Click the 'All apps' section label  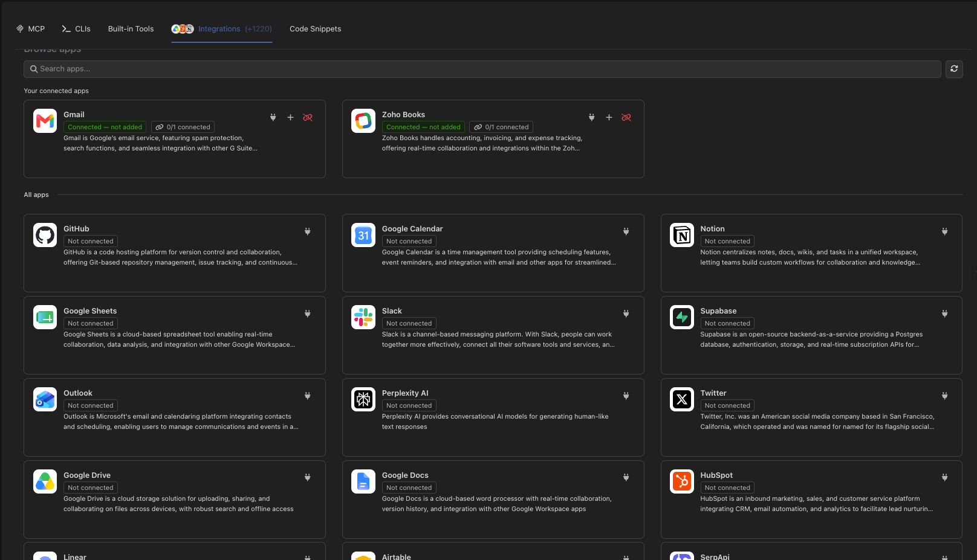(x=36, y=195)
